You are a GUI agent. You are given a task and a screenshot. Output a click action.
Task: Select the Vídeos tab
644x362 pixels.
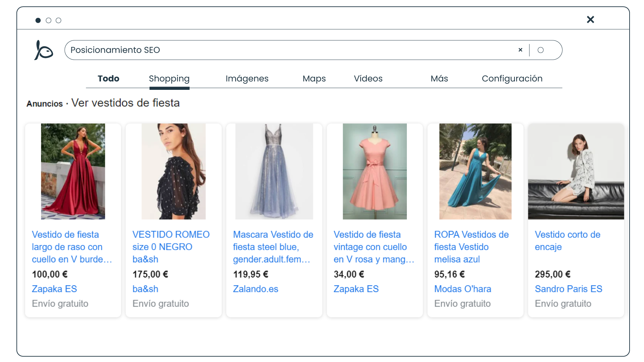[x=368, y=78]
